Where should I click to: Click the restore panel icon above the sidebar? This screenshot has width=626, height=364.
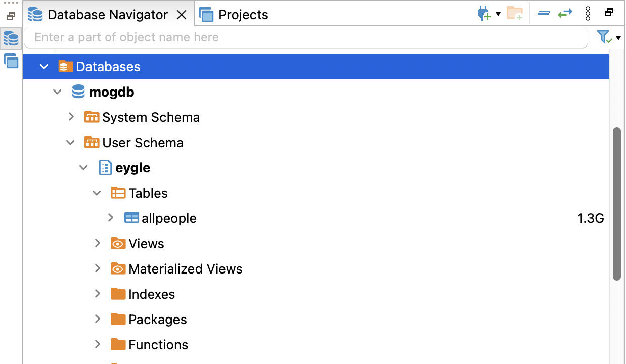11,15
